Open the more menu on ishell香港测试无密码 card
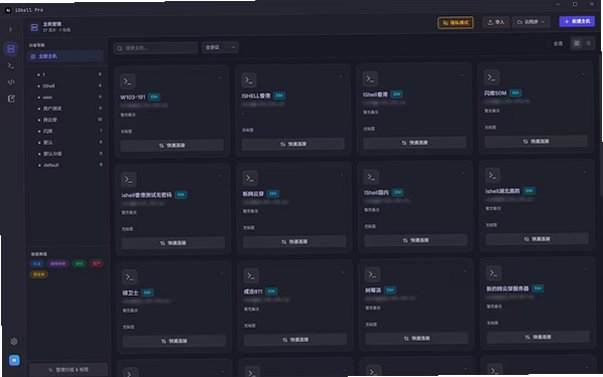Image resolution: width=603 pixels, height=377 pixels. 221,176
